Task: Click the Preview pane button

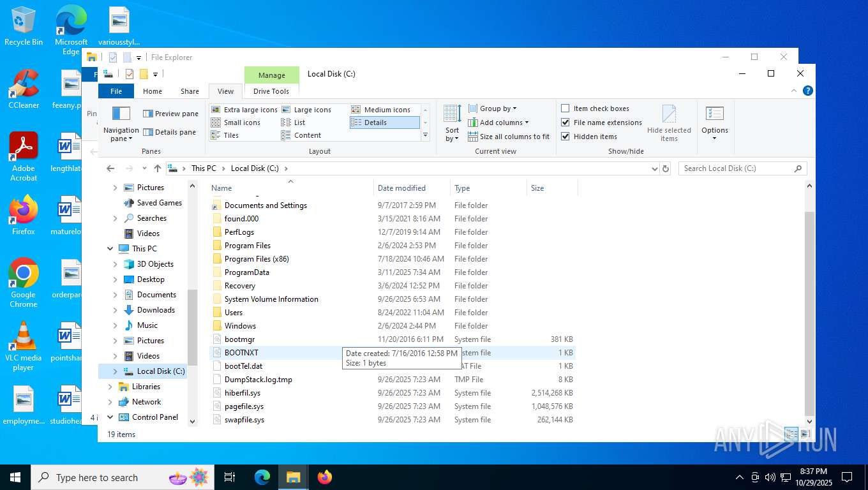Action: point(170,114)
